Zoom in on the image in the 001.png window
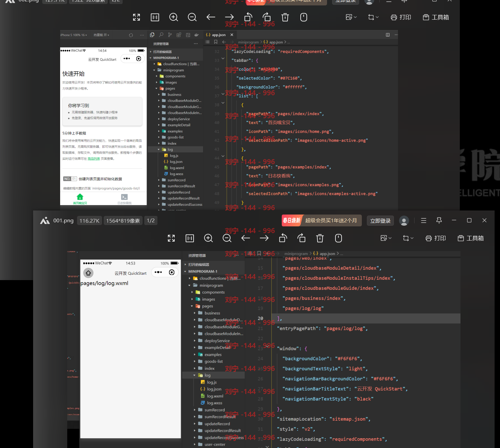The width and height of the screenshot is (500, 448). pos(208,238)
